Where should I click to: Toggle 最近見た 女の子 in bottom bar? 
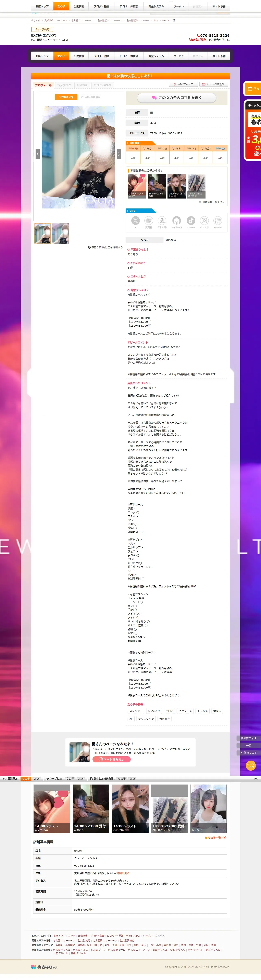(x=26, y=779)
